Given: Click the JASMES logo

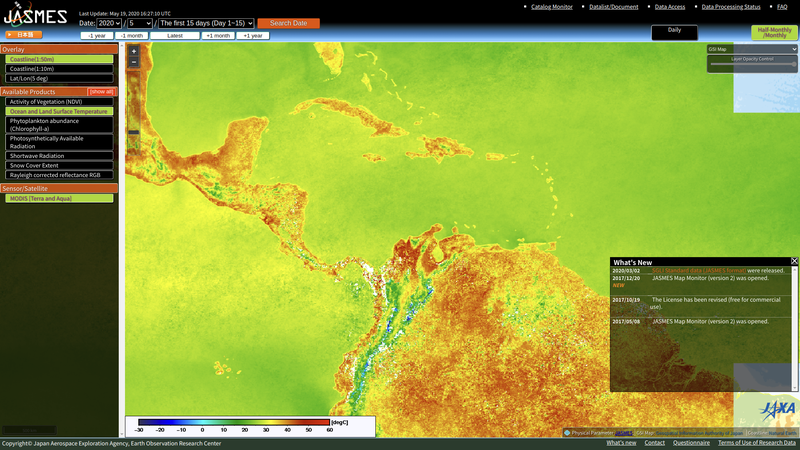Looking at the screenshot, I should pos(35,15).
